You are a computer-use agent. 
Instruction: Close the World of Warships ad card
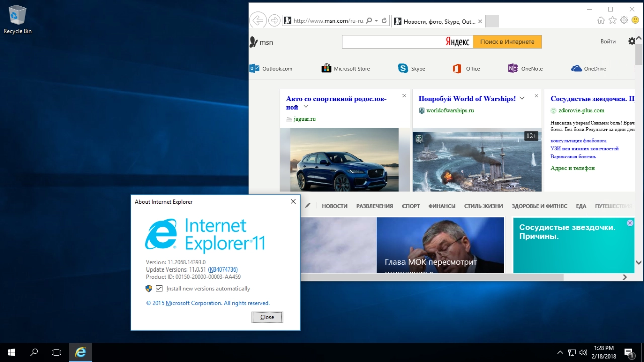[536, 96]
